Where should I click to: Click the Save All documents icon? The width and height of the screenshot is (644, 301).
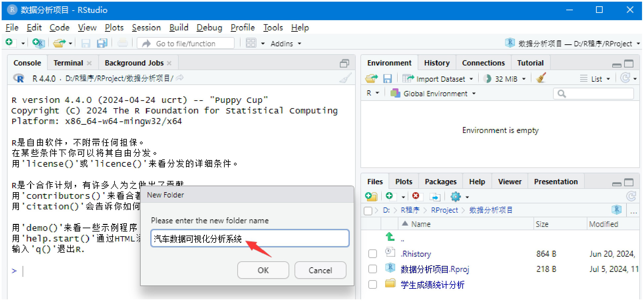point(102,43)
